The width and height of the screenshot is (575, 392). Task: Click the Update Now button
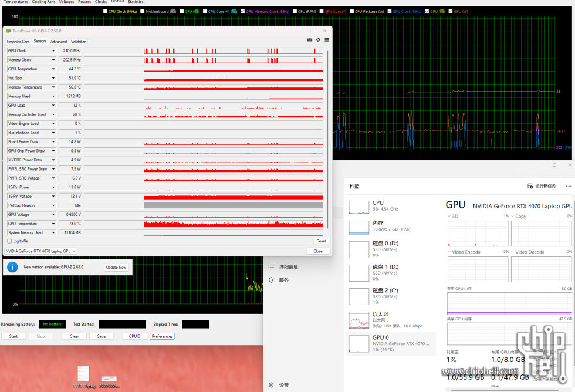pyautogui.click(x=116, y=267)
